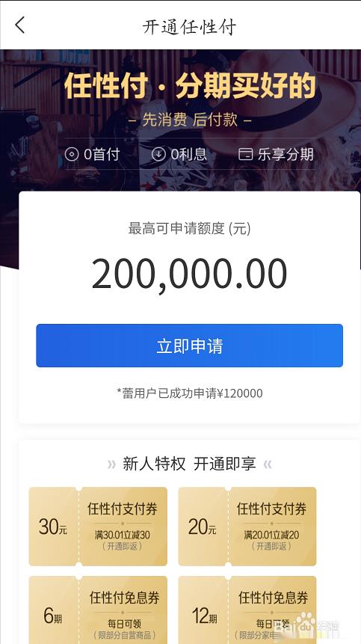
Task: Tap the 开通任性付 page title
Action: 190,27
